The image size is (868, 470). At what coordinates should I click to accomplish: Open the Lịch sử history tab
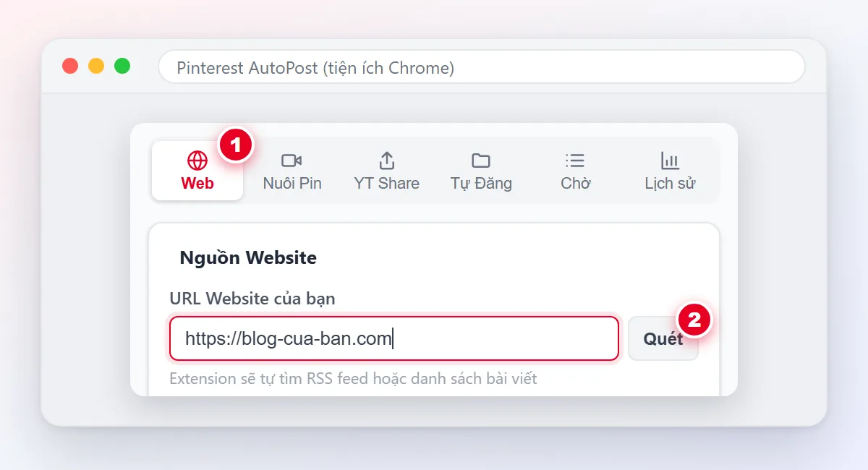click(x=670, y=171)
